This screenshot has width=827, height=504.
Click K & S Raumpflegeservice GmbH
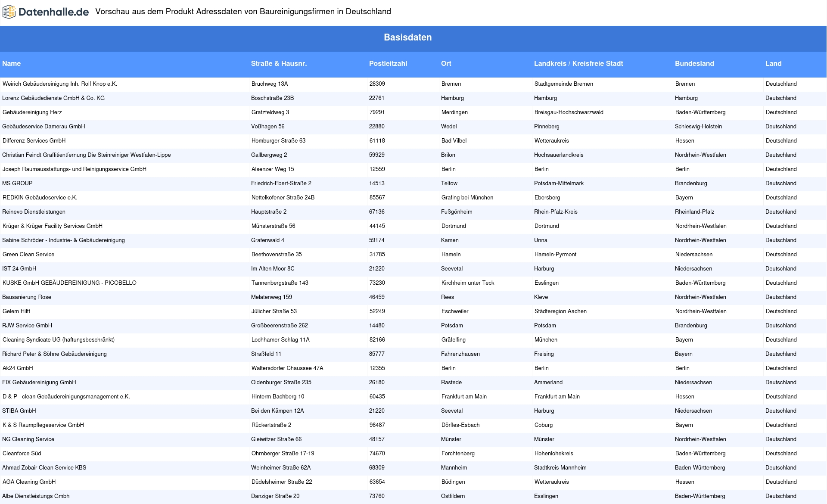43,425
